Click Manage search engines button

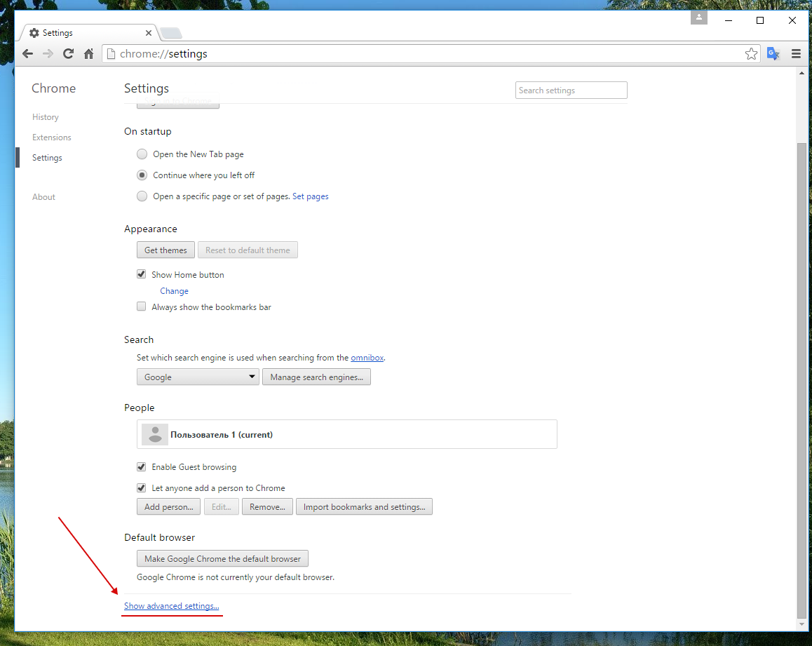tap(316, 377)
